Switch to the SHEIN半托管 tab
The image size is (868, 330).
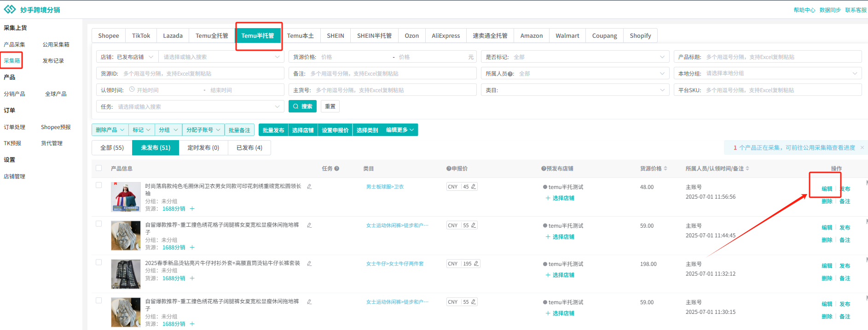tap(375, 35)
